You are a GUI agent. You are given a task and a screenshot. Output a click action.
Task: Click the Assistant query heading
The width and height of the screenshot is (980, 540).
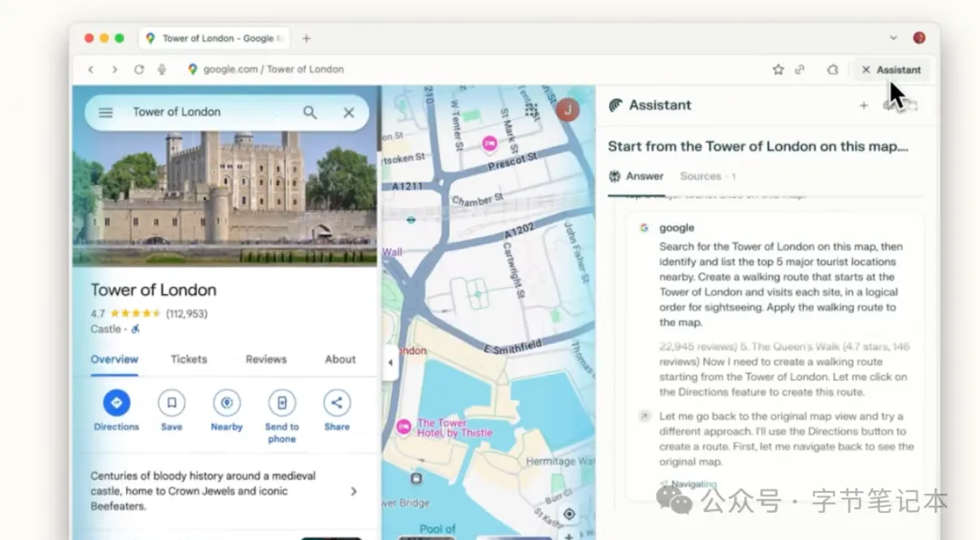(x=758, y=146)
